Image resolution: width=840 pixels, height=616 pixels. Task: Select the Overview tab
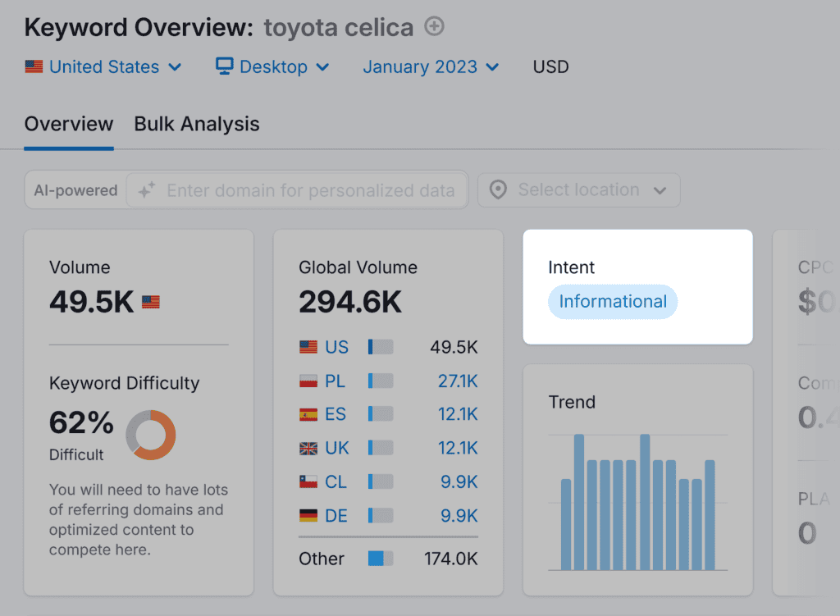pos(69,125)
